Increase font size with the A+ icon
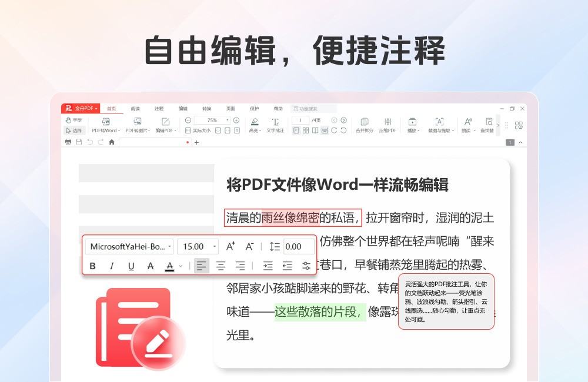This screenshot has width=588, height=382. pos(230,247)
